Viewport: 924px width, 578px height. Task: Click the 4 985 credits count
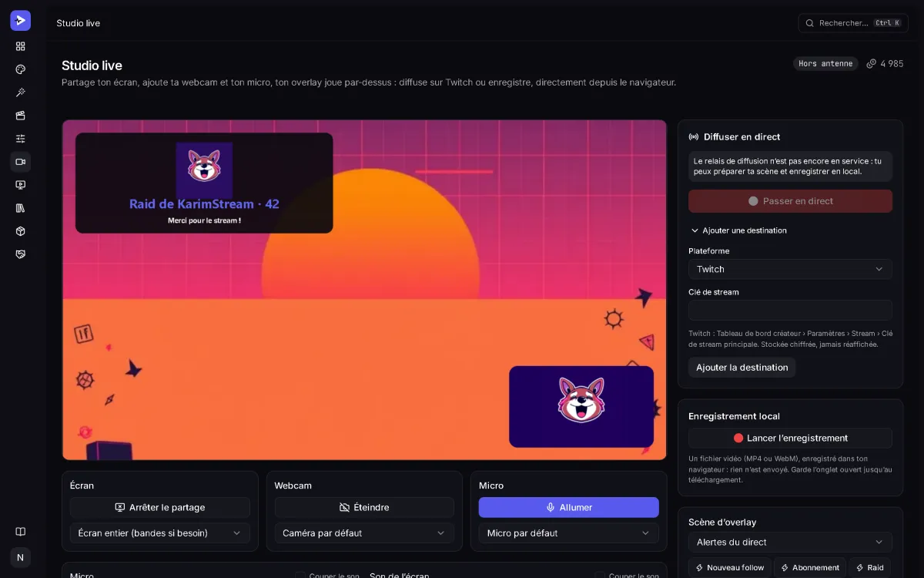[x=892, y=63]
